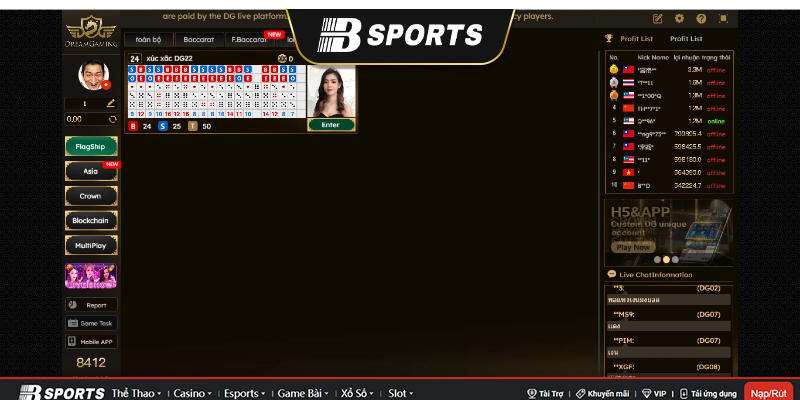Expand the Slot dropdown
This screenshot has width=800, height=400.
(401, 393)
